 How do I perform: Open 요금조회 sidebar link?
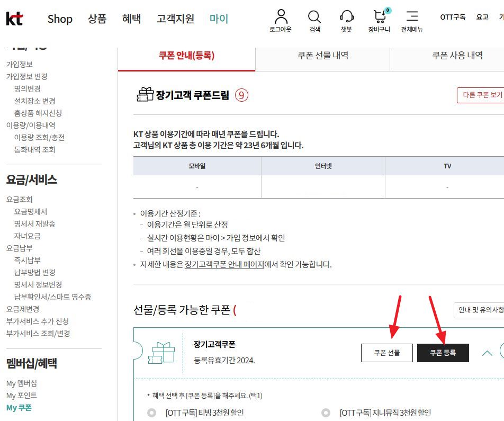[x=19, y=200]
